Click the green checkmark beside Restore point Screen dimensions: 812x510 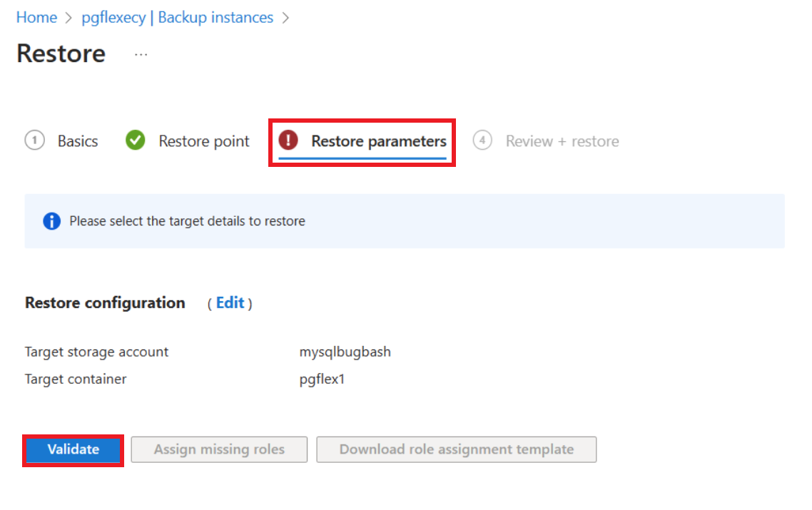135,140
